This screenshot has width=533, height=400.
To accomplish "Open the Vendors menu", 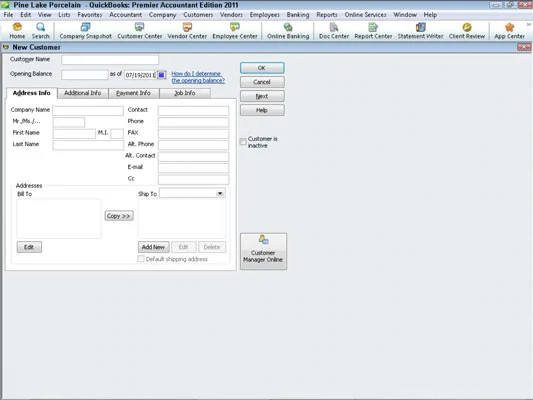I will click(x=231, y=15).
